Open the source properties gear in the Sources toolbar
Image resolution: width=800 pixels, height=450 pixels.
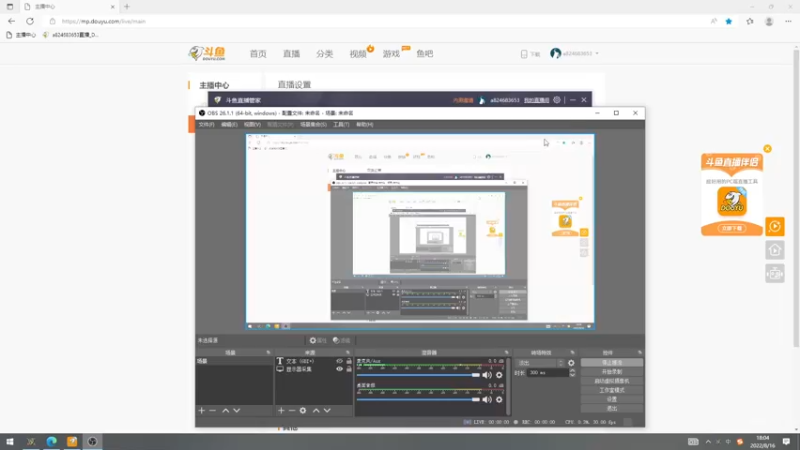click(x=303, y=410)
